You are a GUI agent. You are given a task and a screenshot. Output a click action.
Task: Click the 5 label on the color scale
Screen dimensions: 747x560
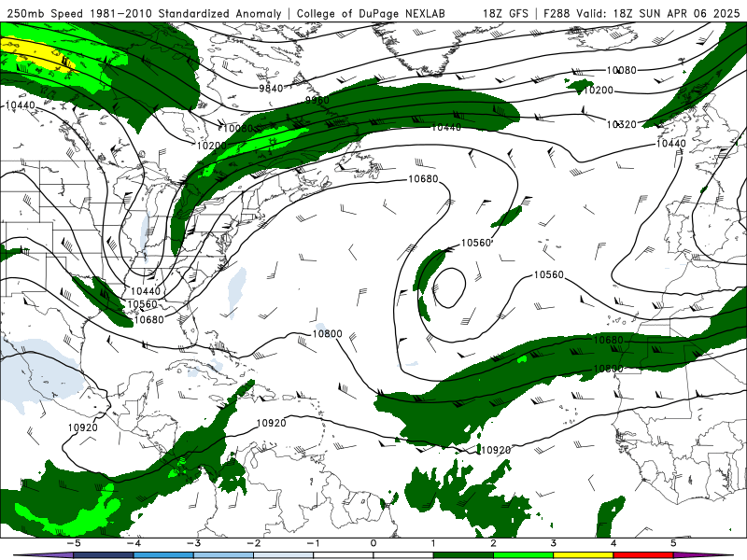673,543
